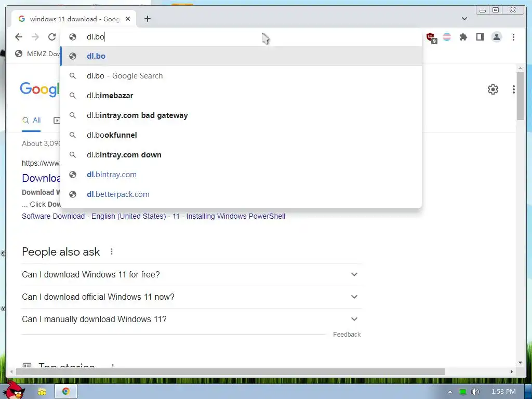Toggle the browser side panel
This screenshot has height=399, width=532.
[x=480, y=37]
